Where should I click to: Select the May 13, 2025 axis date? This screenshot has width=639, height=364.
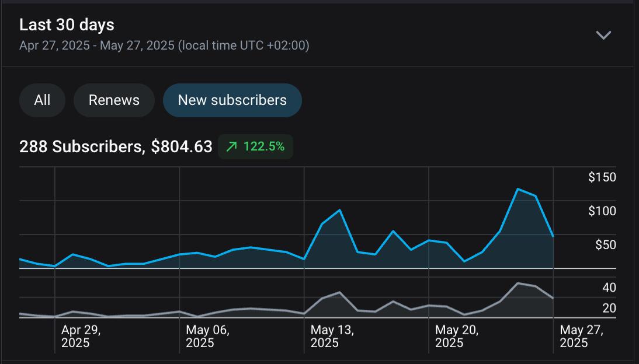pyautogui.click(x=332, y=337)
